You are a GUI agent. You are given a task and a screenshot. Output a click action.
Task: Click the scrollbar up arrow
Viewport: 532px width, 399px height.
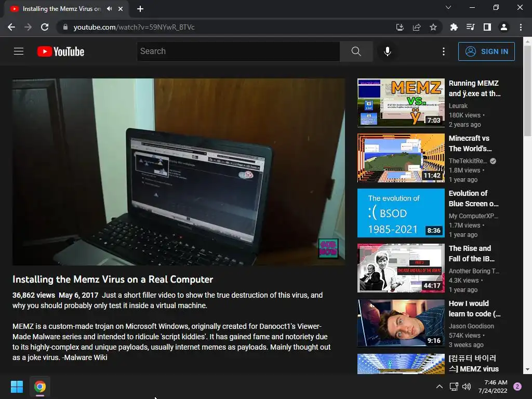[527, 41]
